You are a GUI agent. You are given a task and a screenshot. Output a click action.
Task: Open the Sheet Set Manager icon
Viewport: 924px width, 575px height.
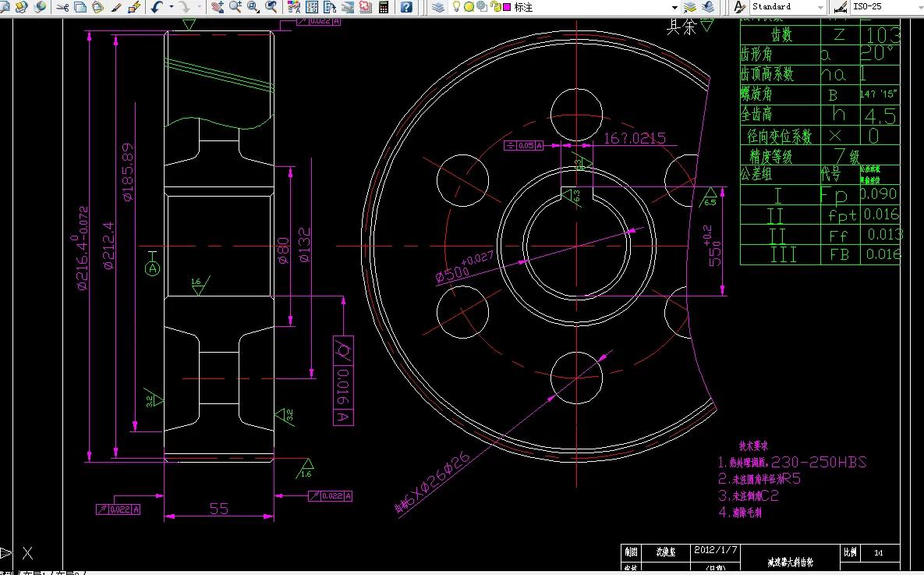point(348,7)
